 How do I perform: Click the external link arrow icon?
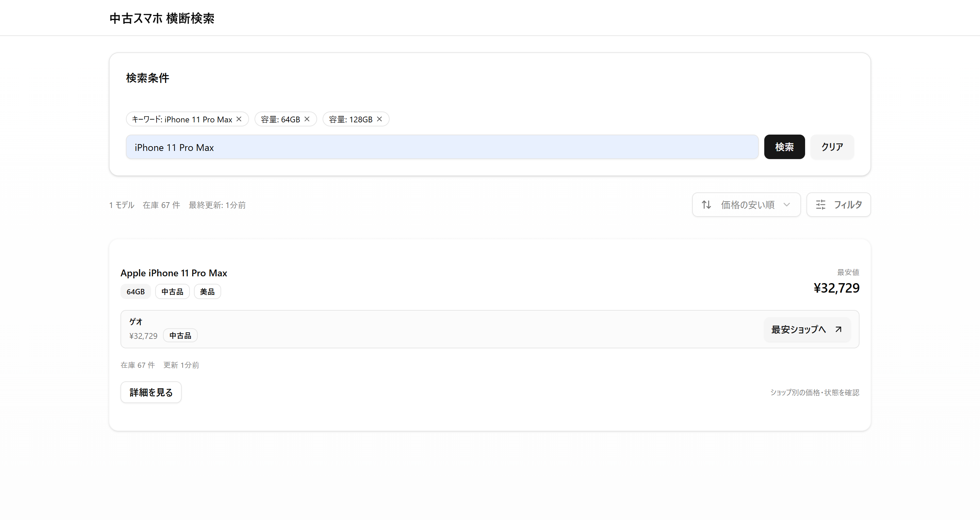(x=838, y=329)
